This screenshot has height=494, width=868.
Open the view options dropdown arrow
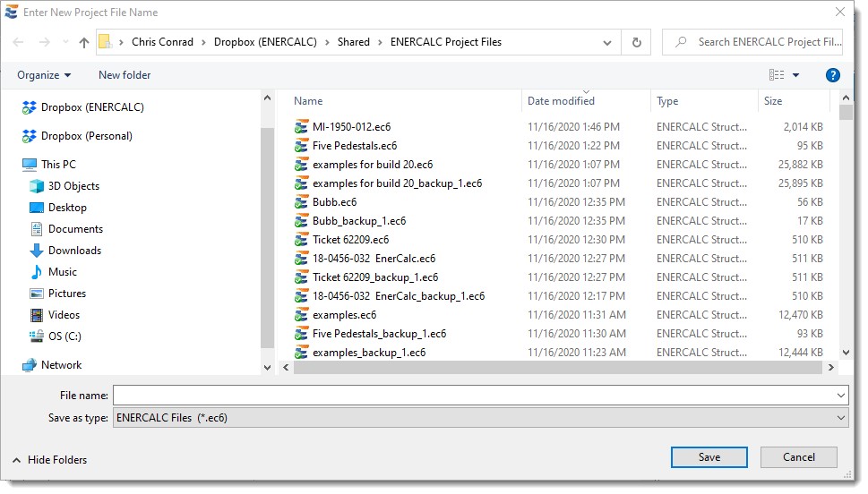795,75
